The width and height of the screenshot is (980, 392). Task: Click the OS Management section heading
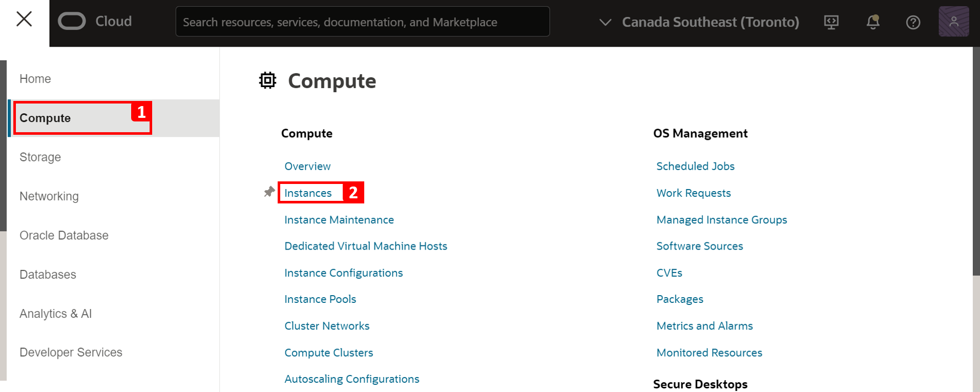coord(700,133)
